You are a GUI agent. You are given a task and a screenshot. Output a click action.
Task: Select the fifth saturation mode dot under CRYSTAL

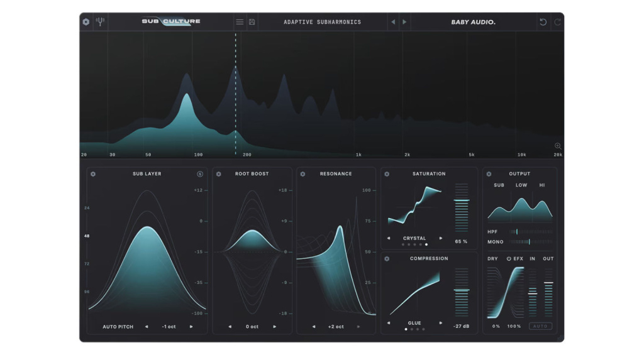pyautogui.click(x=426, y=244)
